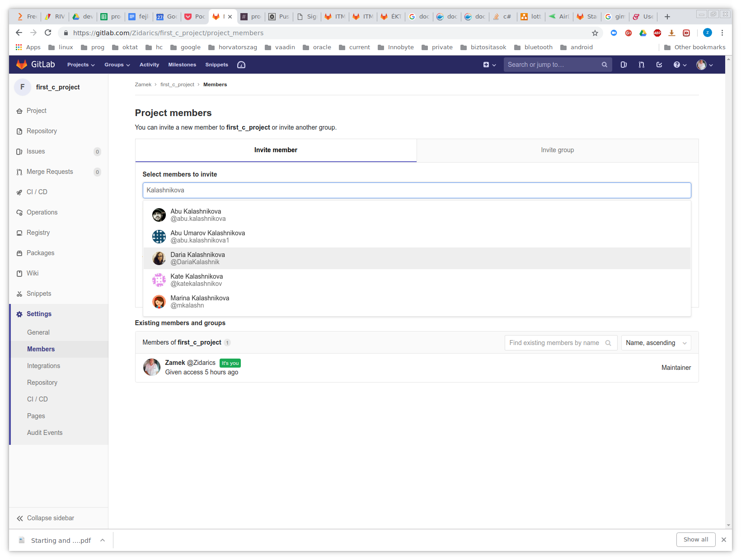Click Show all downloads button
The image size is (741, 560).
pos(695,539)
